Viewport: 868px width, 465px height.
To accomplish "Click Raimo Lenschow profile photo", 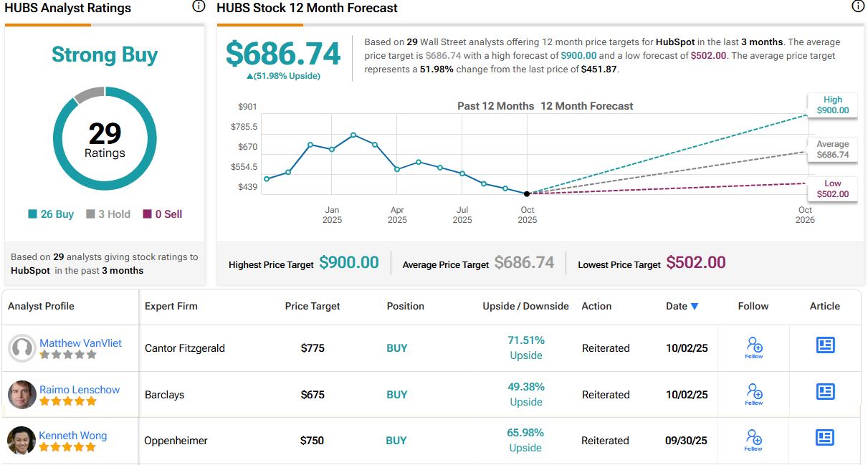I will click(22, 395).
